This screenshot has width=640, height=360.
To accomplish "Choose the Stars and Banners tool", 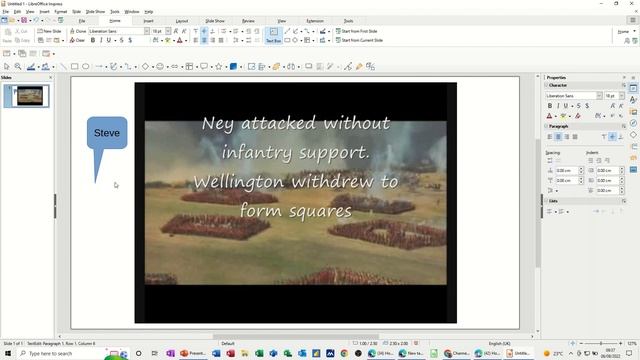I will [x=219, y=66].
